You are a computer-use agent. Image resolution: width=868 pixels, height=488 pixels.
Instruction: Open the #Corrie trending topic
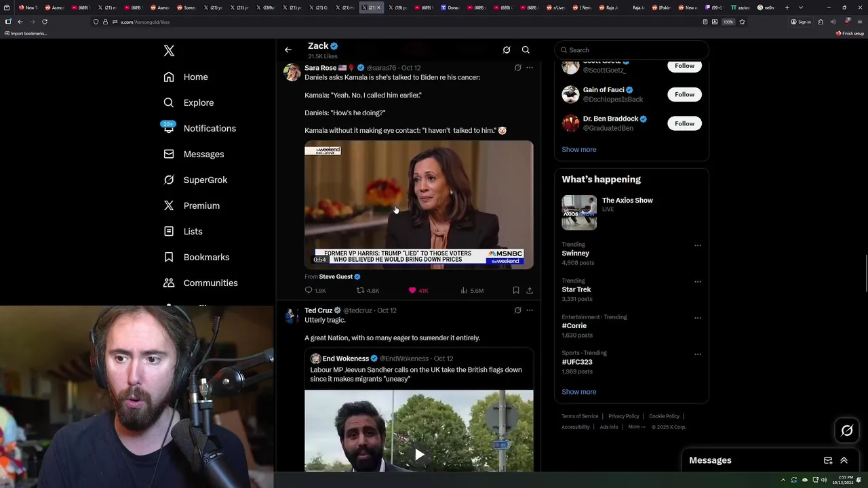coord(574,326)
